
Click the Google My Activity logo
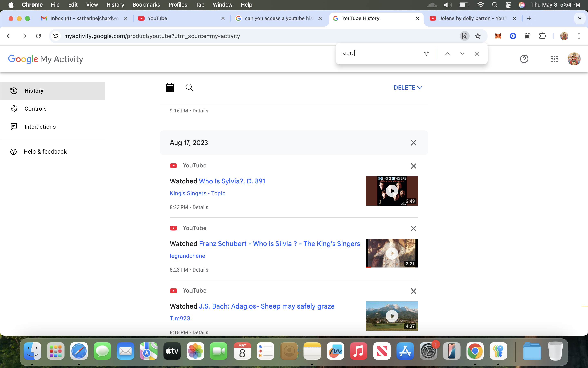[46, 59]
